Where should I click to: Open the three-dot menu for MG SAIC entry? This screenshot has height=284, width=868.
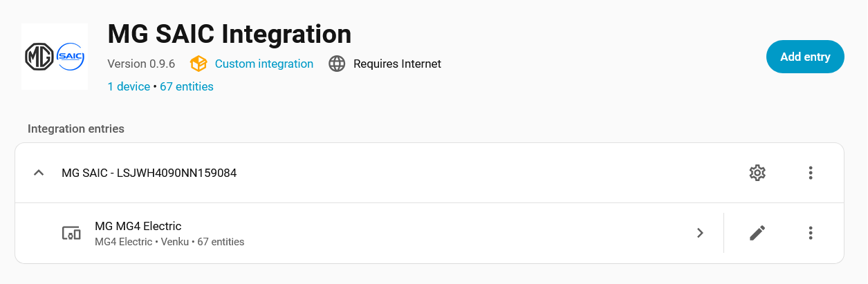[811, 173]
